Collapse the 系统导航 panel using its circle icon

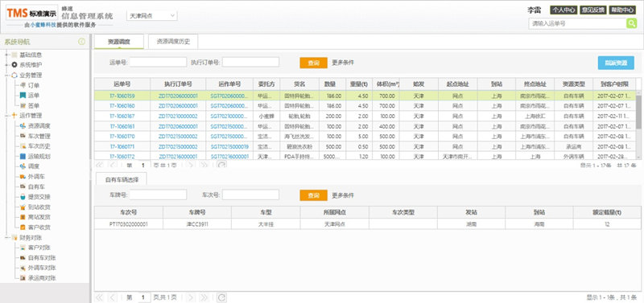click(x=82, y=42)
